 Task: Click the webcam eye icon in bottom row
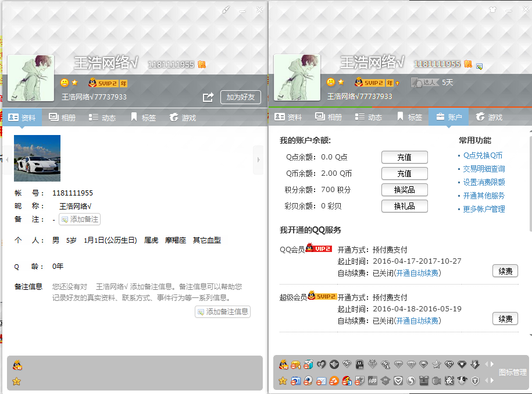pyautogui.click(x=308, y=381)
